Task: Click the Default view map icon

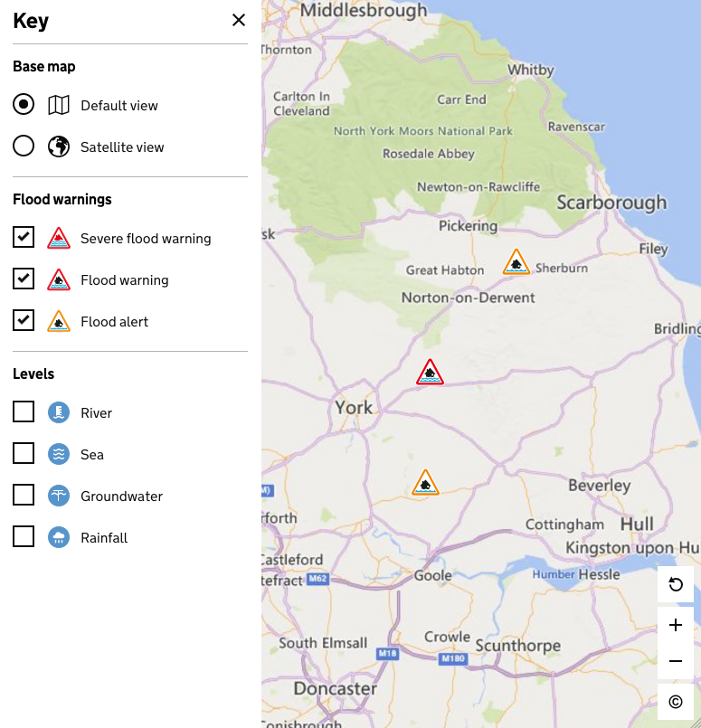Action: click(59, 105)
